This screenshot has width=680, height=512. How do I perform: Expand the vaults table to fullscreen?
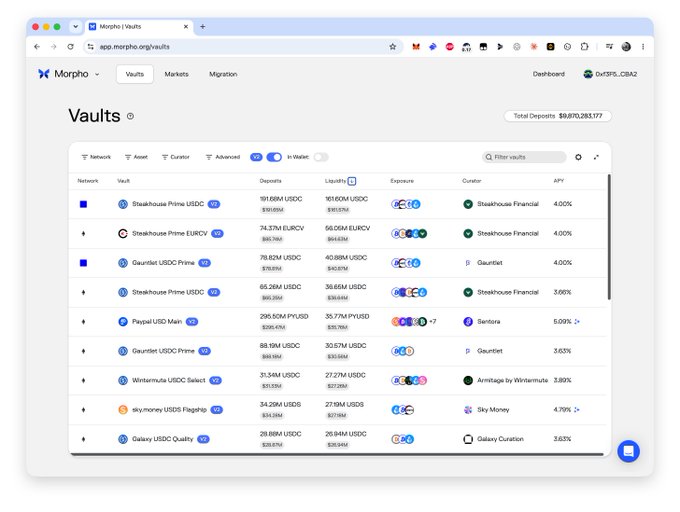596,157
